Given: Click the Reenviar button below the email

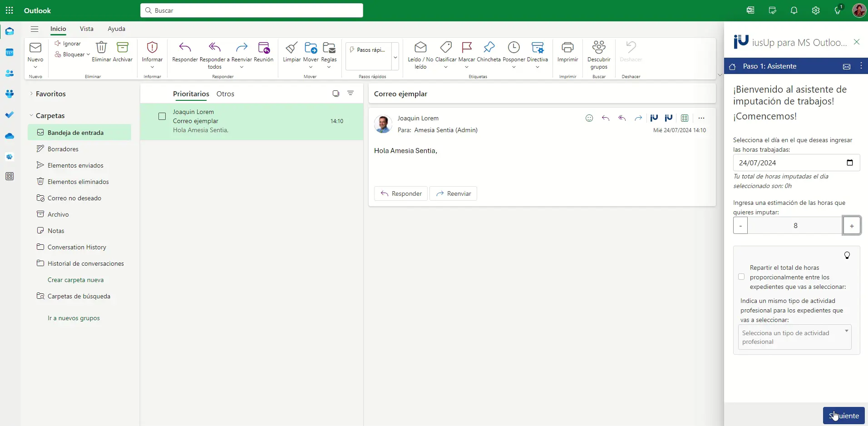Looking at the screenshot, I should tap(453, 193).
